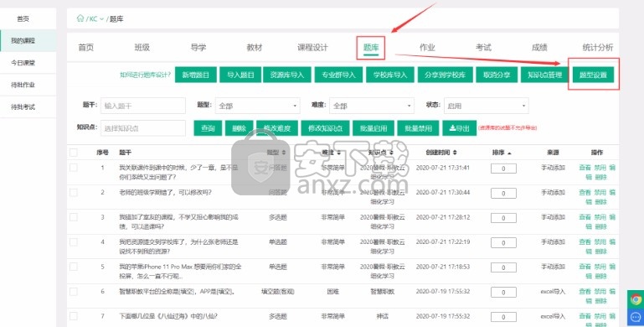
Task: Click question text 老师的班级学期错了，可以修改吗?
Action: [165, 193]
